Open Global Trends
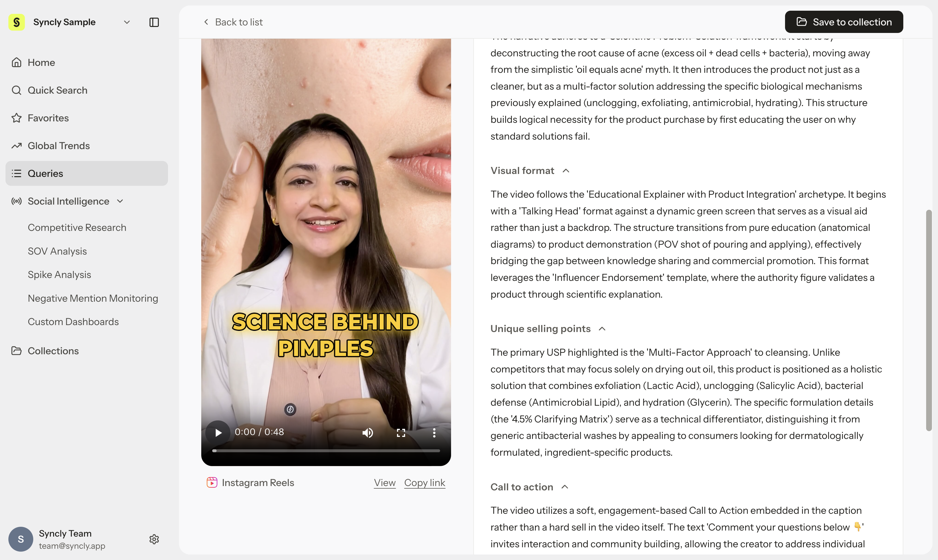The width and height of the screenshot is (938, 560). pyautogui.click(x=86, y=146)
